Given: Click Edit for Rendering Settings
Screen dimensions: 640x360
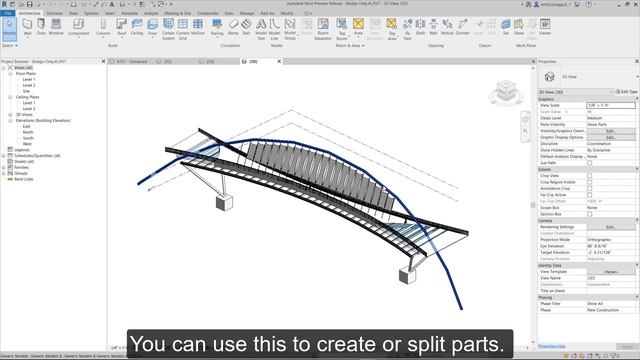Looking at the screenshot, I should point(611,227).
